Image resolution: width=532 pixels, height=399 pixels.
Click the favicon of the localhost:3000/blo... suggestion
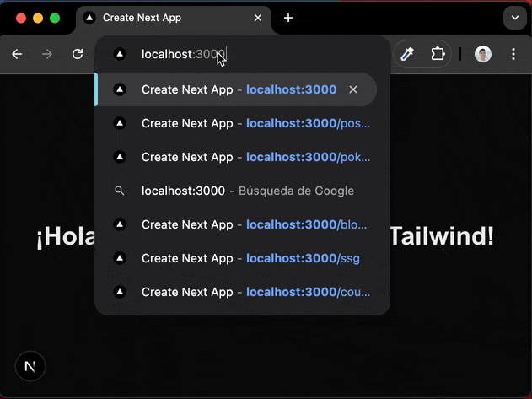(120, 224)
